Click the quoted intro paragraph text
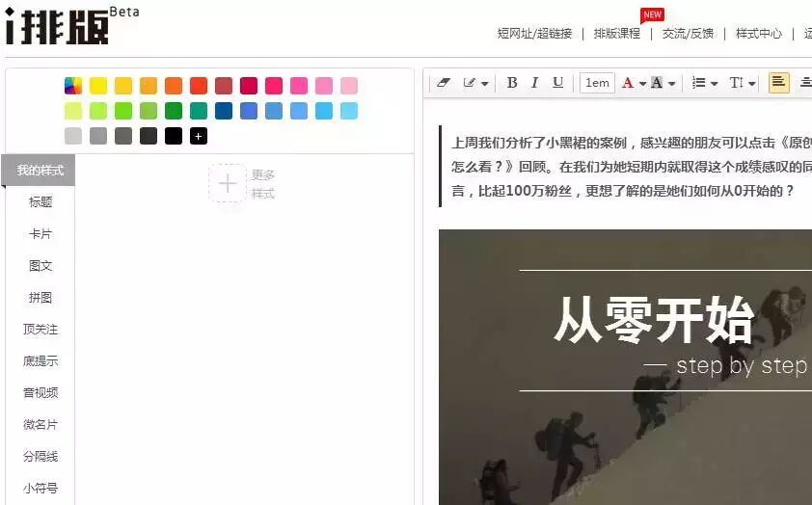The width and height of the screenshot is (812, 505). 631,167
